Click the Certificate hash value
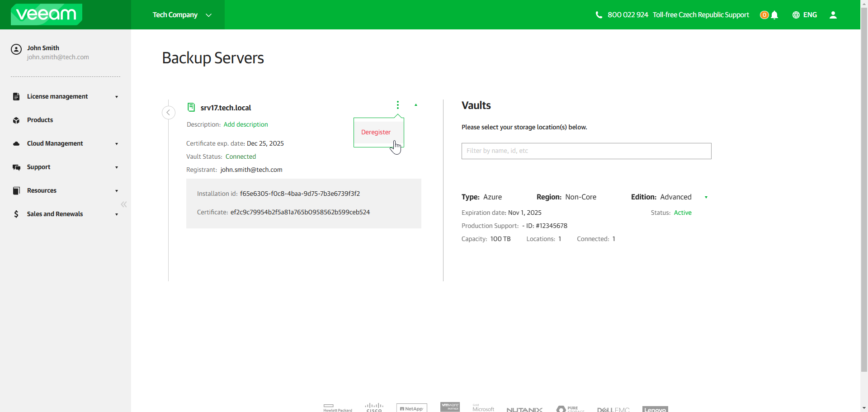 (300, 212)
